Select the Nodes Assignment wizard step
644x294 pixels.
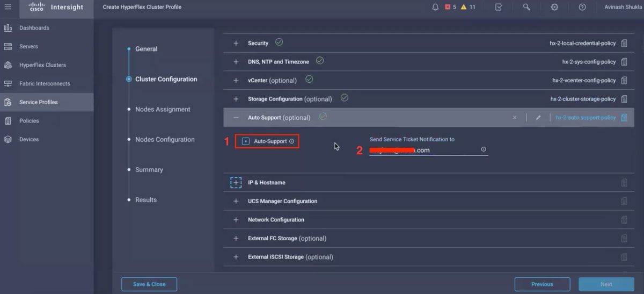tap(163, 109)
